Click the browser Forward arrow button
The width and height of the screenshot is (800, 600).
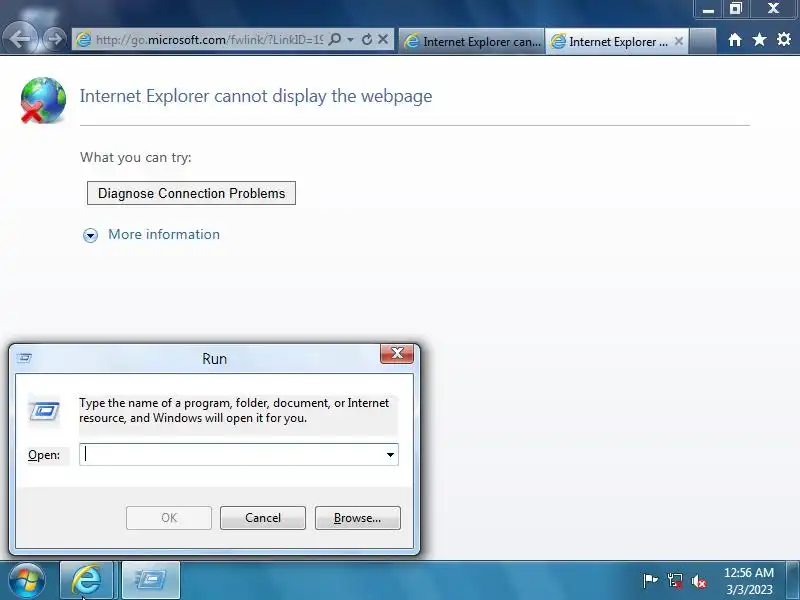[x=54, y=39]
